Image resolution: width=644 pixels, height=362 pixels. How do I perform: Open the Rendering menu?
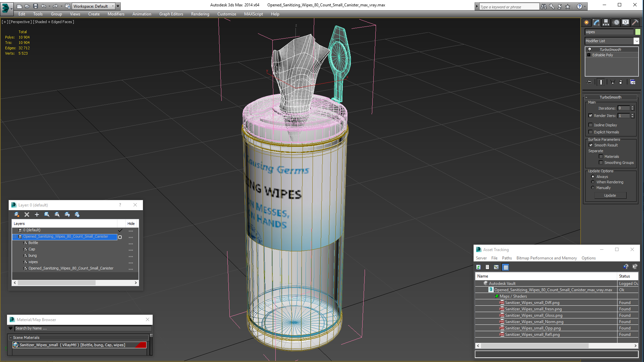(x=200, y=14)
